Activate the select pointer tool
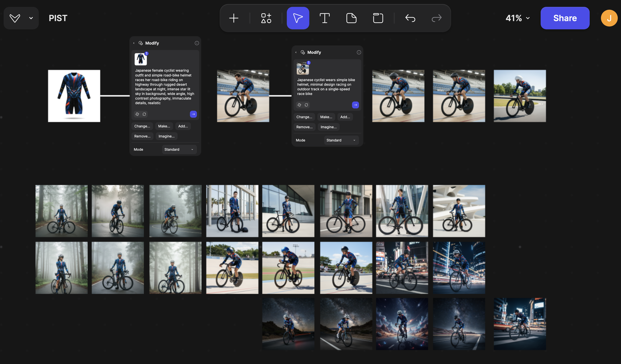 point(298,18)
